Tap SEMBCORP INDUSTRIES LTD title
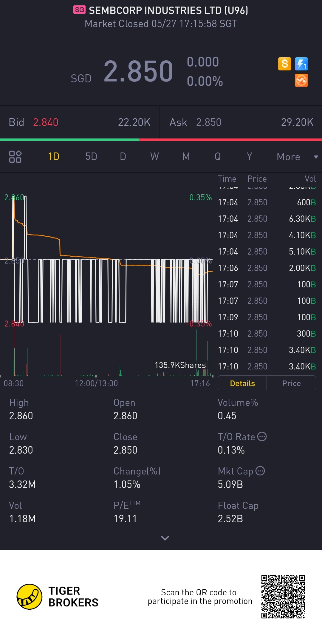Screen dimensions: 322x644 click(168, 10)
